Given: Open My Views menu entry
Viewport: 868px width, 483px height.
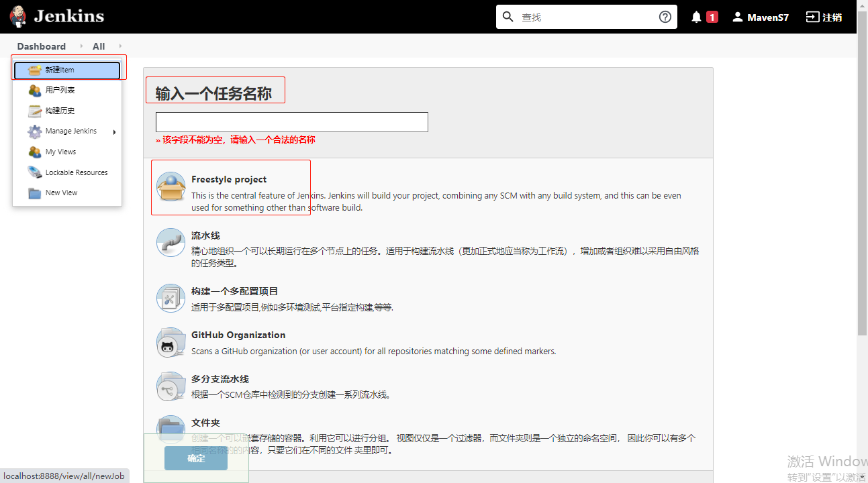Looking at the screenshot, I should point(67,152).
